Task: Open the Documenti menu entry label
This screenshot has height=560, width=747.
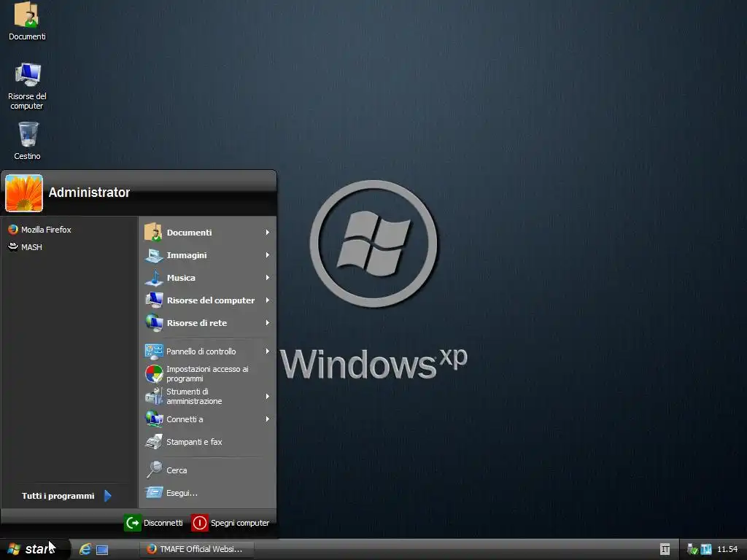Action: [x=189, y=233]
